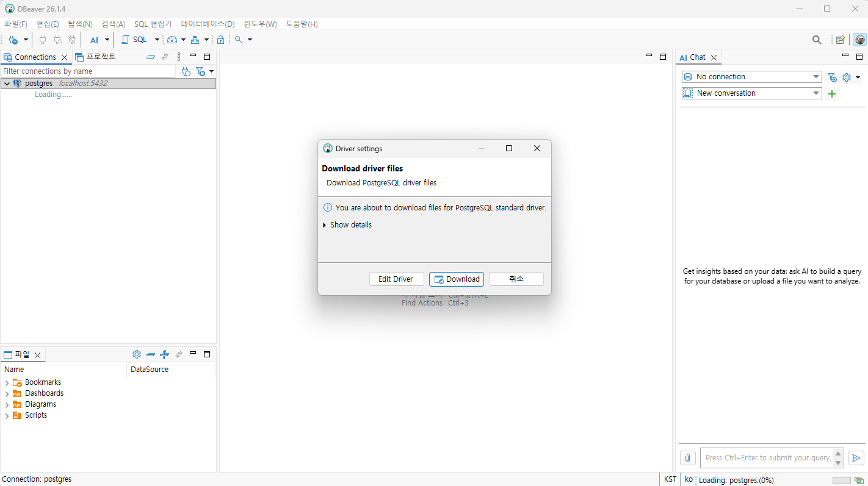Click the gear icon in 파일 panel

[137, 354]
